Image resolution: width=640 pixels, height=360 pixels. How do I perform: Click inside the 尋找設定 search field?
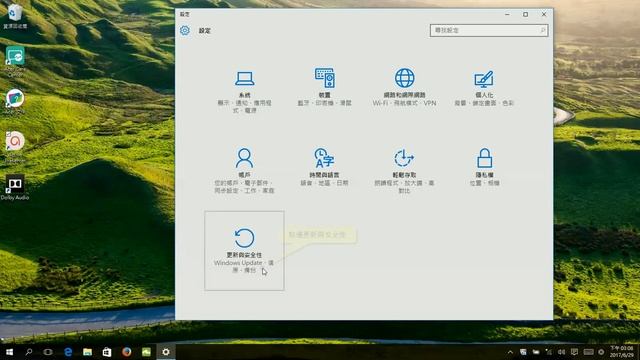tap(489, 30)
